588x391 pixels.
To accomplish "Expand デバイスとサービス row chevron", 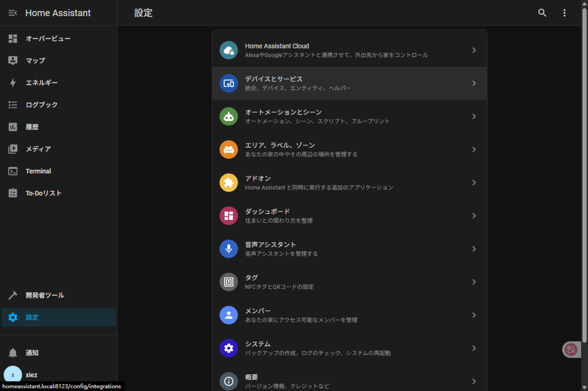I will click(x=474, y=83).
